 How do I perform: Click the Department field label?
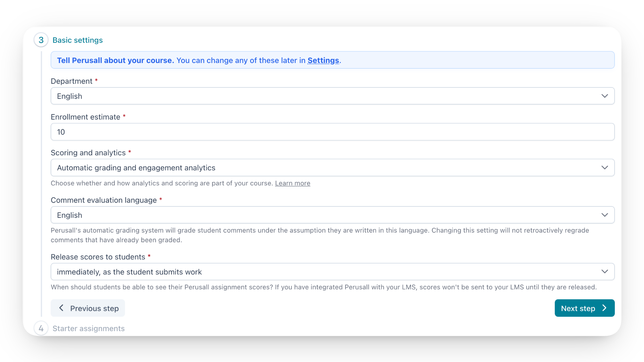pos(71,81)
